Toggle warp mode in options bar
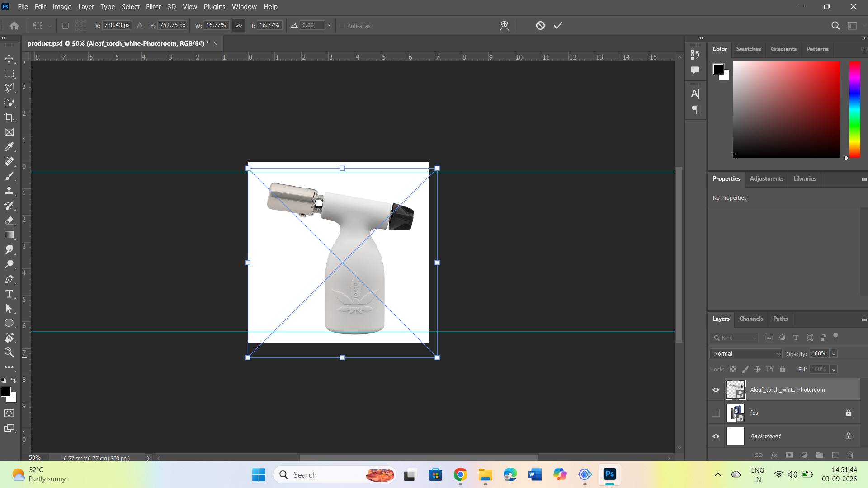 504,26
